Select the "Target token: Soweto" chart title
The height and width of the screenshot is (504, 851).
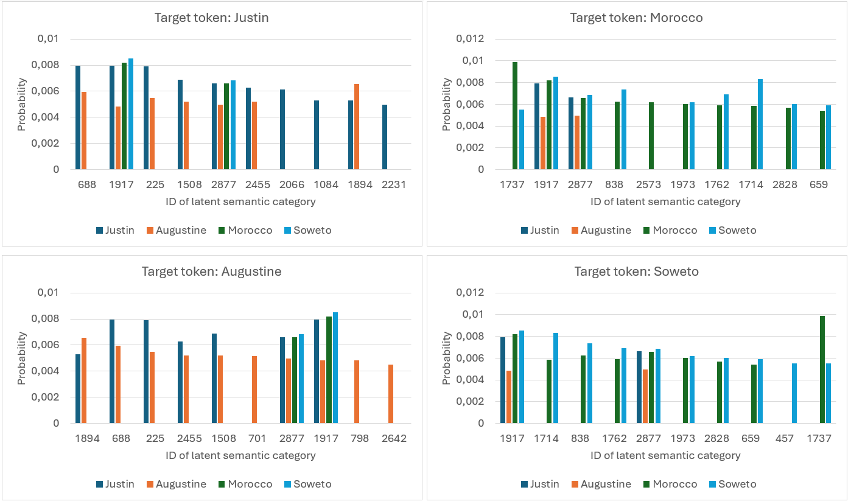[x=636, y=271]
